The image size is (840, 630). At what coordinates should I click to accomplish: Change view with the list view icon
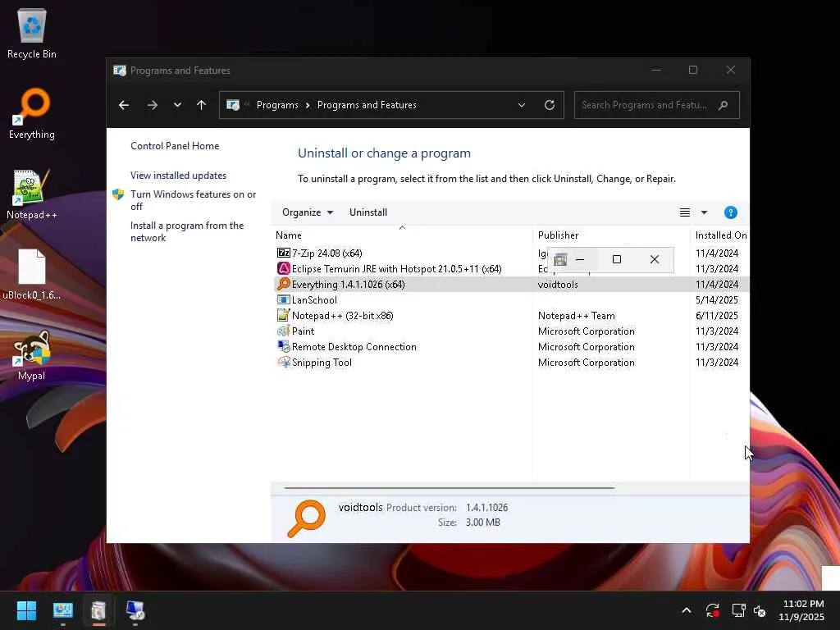[685, 212]
